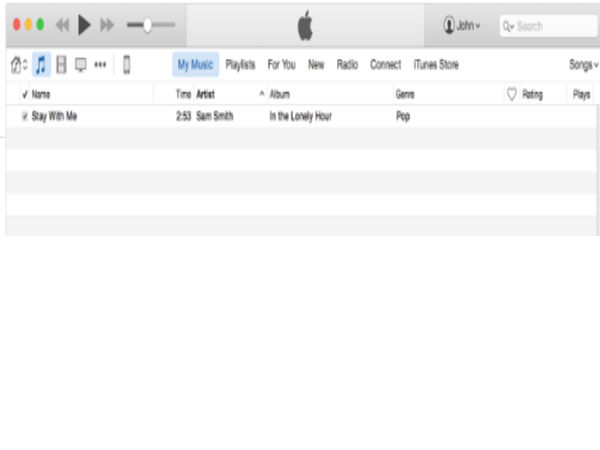This screenshot has height=450, width=600.
Task: Open the Radio tab
Action: 347,64
